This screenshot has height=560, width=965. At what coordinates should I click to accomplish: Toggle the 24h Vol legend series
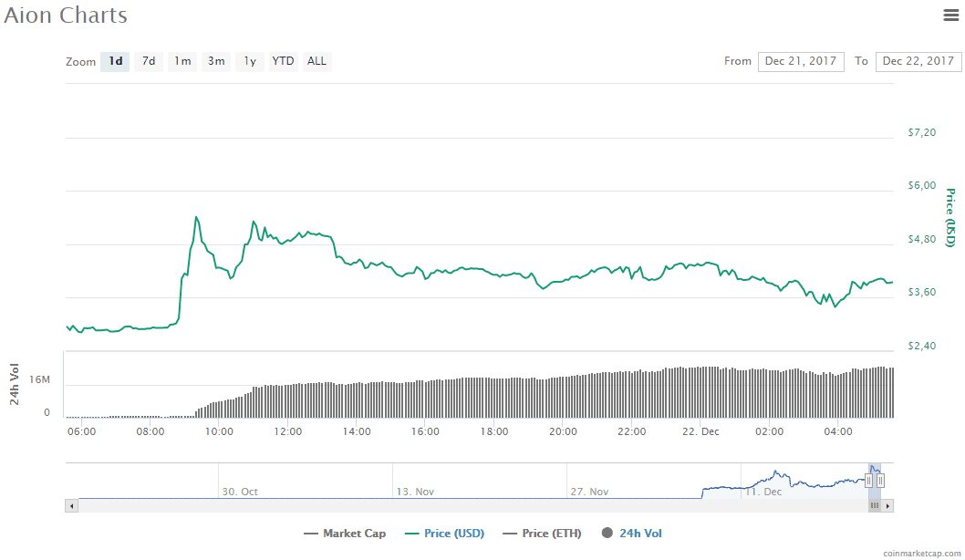click(x=632, y=534)
